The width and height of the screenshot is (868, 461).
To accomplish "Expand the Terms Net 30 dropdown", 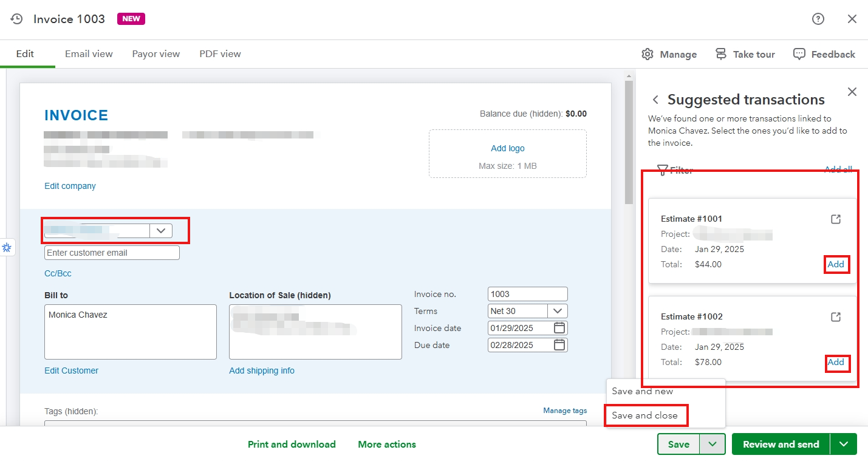I will pyautogui.click(x=557, y=311).
